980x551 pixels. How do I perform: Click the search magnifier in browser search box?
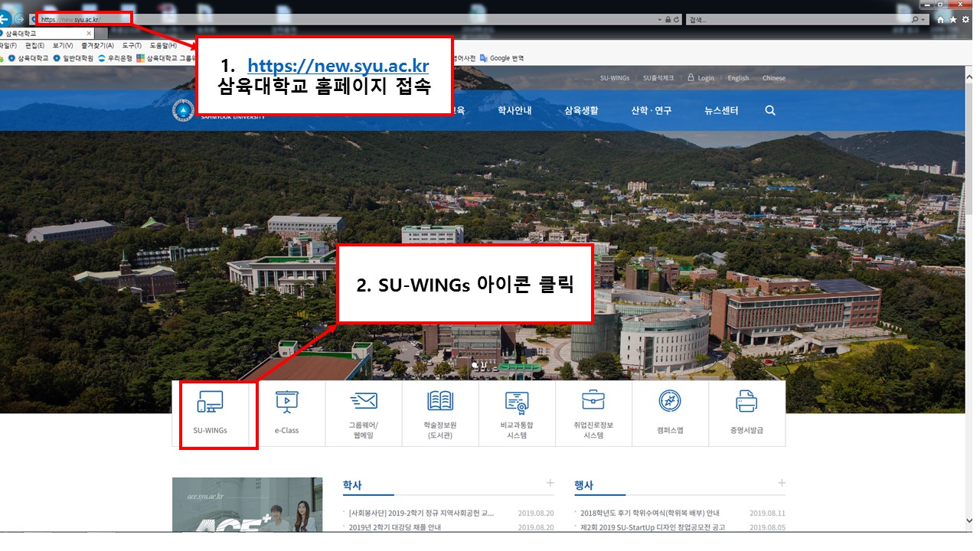coord(915,19)
